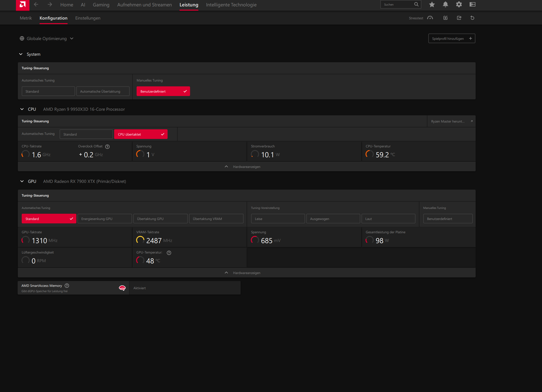Open the Home tab
The height and width of the screenshot is (392, 542).
[x=67, y=5]
